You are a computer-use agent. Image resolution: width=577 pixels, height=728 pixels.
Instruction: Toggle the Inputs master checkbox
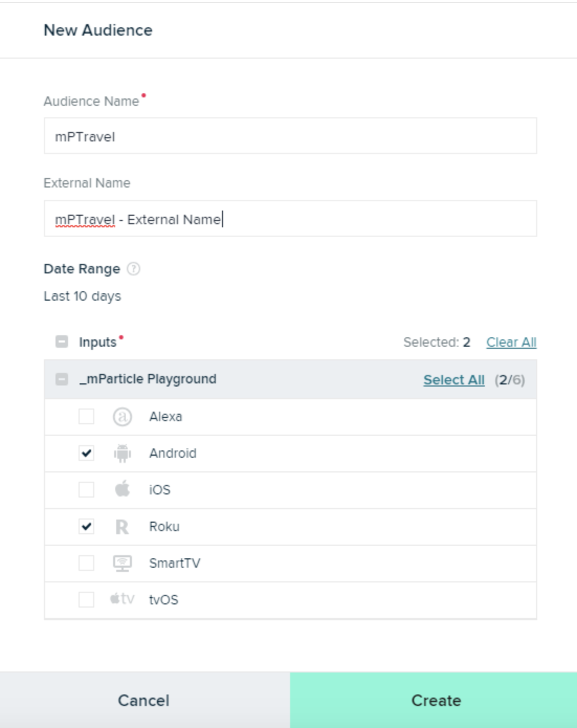click(62, 342)
